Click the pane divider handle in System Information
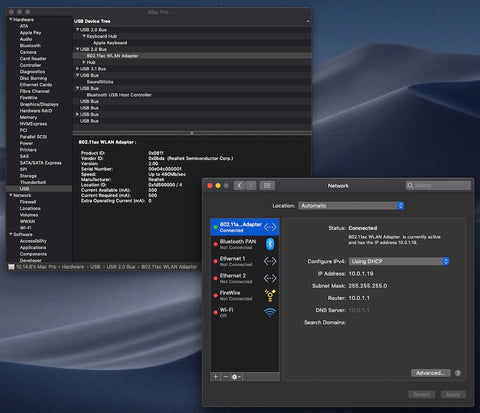This screenshot has height=413, width=480. pyautogui.click(x=192, y=133)
